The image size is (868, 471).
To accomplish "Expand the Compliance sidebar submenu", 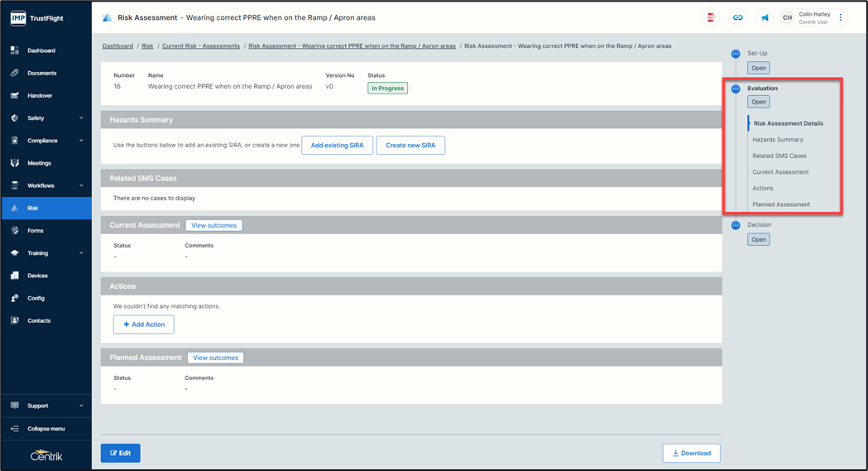I will (x=81, y=141).
